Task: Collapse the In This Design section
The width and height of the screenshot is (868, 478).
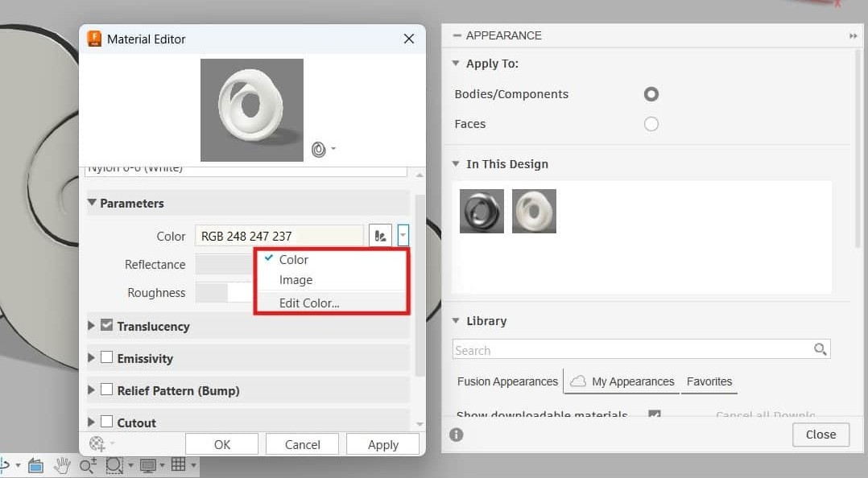Action: point(456,164)
